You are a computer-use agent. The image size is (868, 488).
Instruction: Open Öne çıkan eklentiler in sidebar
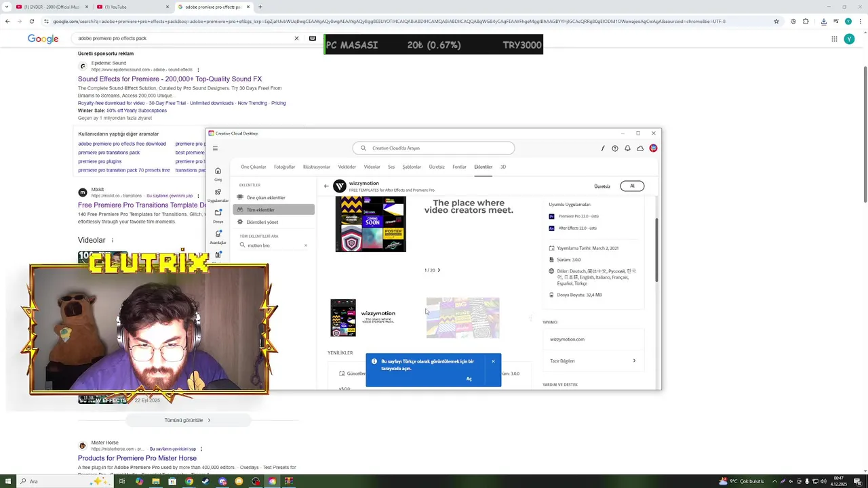pos(273,197)
